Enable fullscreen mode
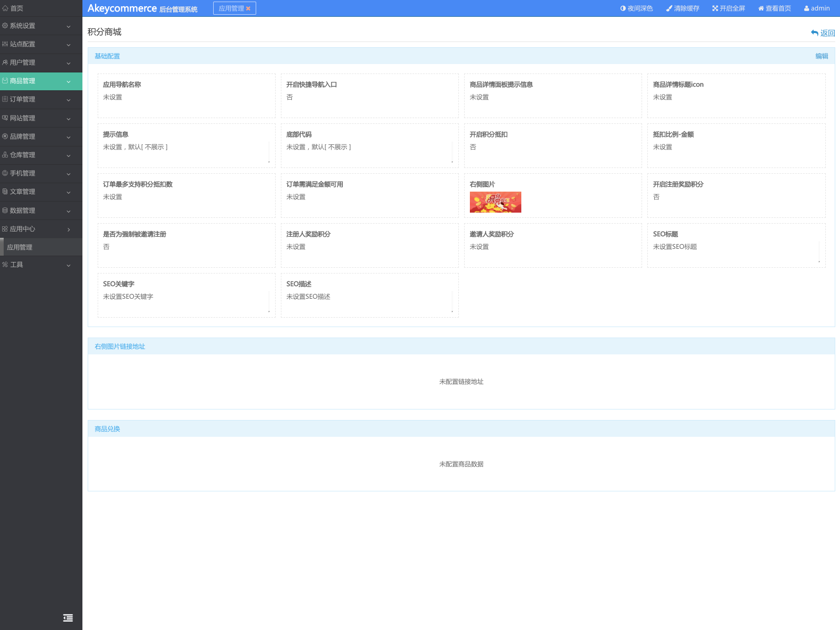This screenshot has height=630, width=840. point(729,8)
